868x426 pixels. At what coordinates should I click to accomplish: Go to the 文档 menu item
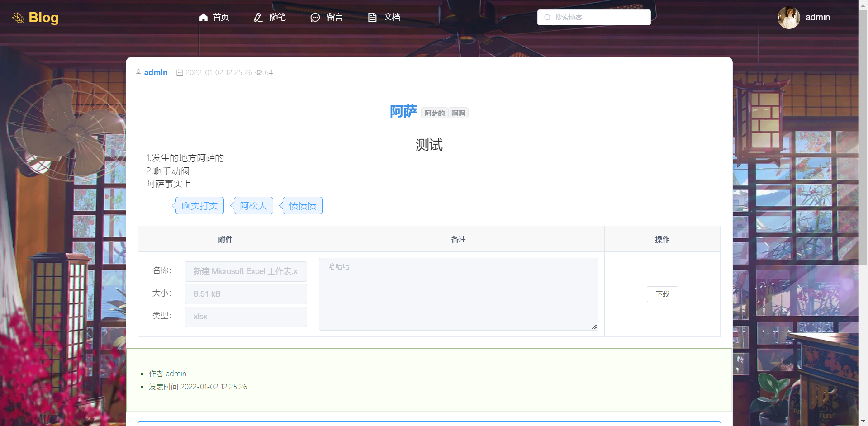click(392, 17)
